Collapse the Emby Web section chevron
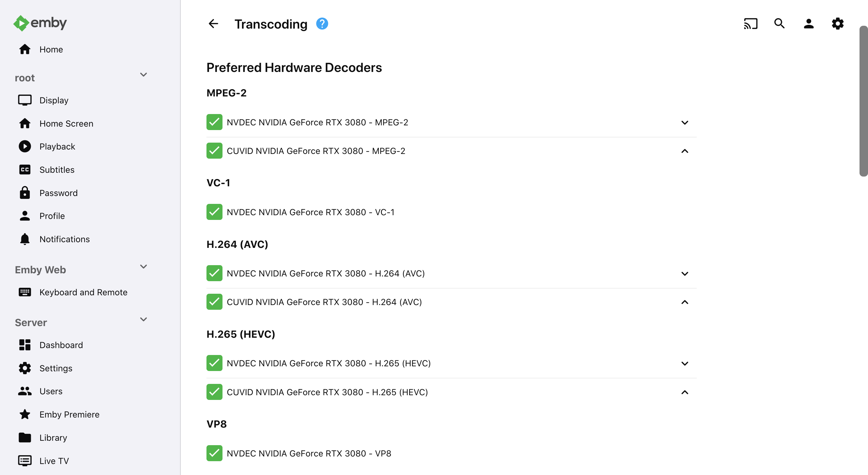The image size is (868, 475). 144,266
